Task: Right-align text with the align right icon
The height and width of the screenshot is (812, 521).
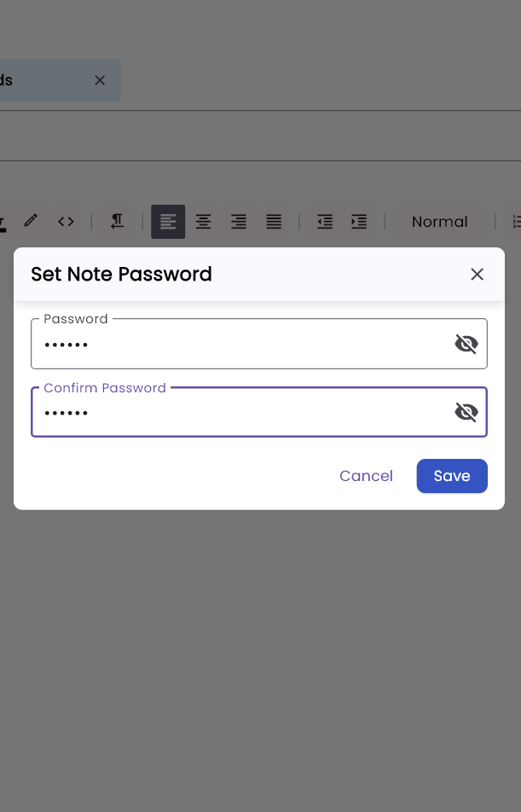Action: click(239, 222)
